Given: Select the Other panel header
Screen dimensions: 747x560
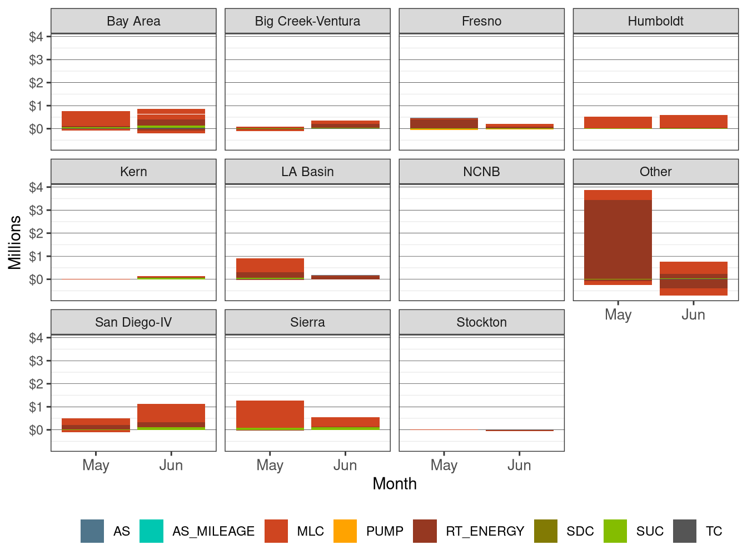Looking at the screenshot, I should 656,172.
